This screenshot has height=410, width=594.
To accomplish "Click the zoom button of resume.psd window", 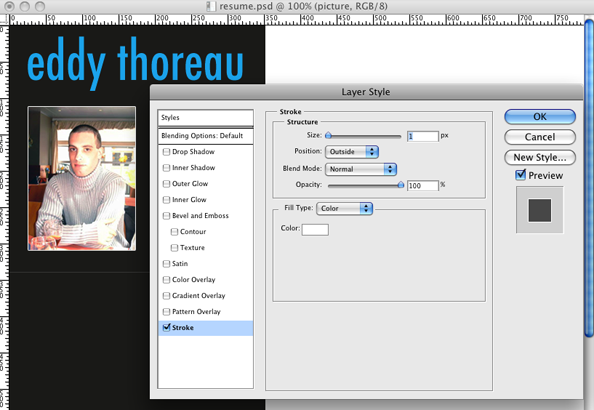I will click(x=40, y=6).
